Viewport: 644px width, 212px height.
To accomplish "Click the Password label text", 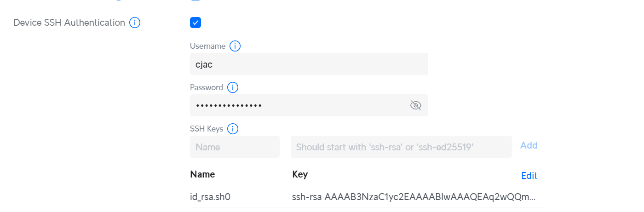I will pos(207,87).
